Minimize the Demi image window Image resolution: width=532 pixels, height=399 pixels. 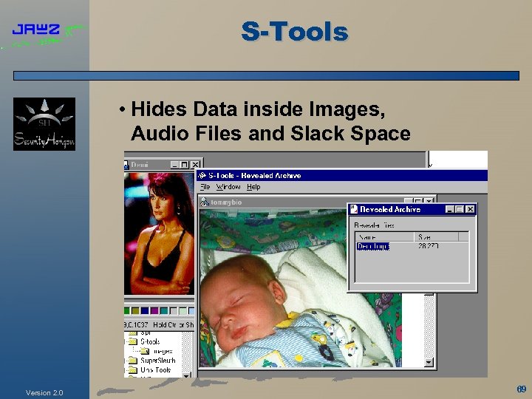click(174, 165)
